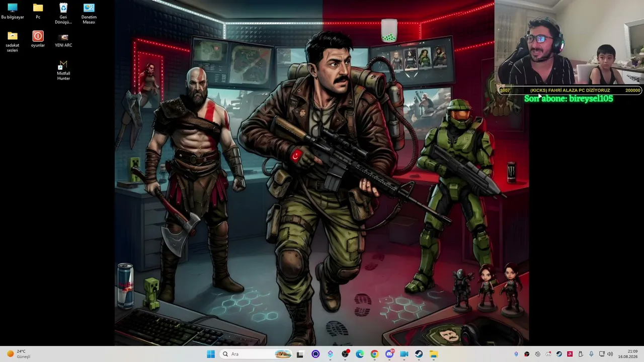
Task: Open network settings from the tray
Action: (x=602, y=354)
